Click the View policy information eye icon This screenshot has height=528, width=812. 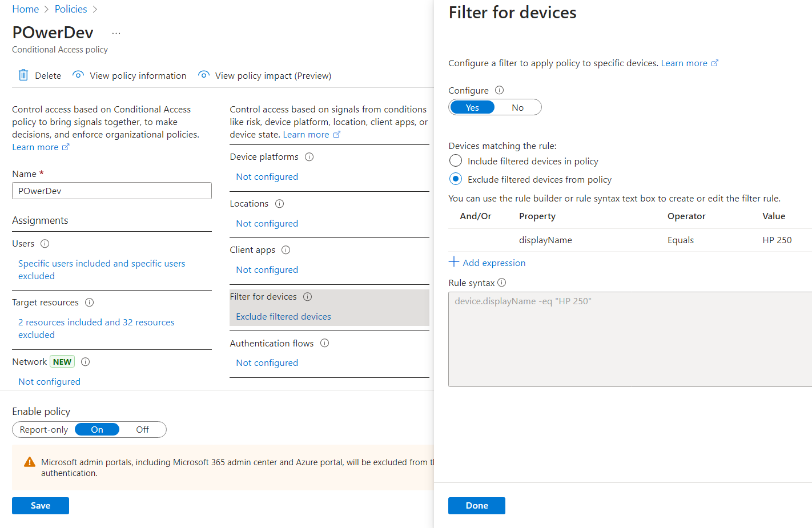78,75
